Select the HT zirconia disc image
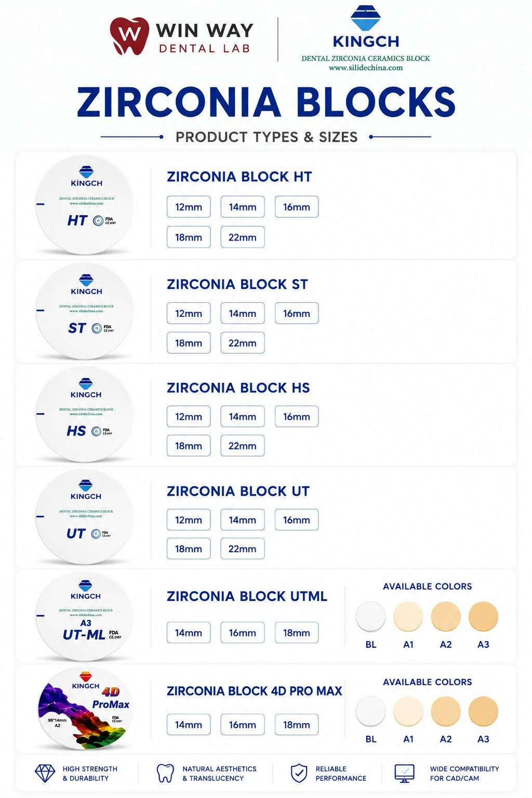This screenshot has width=532, height=798. 85,205
